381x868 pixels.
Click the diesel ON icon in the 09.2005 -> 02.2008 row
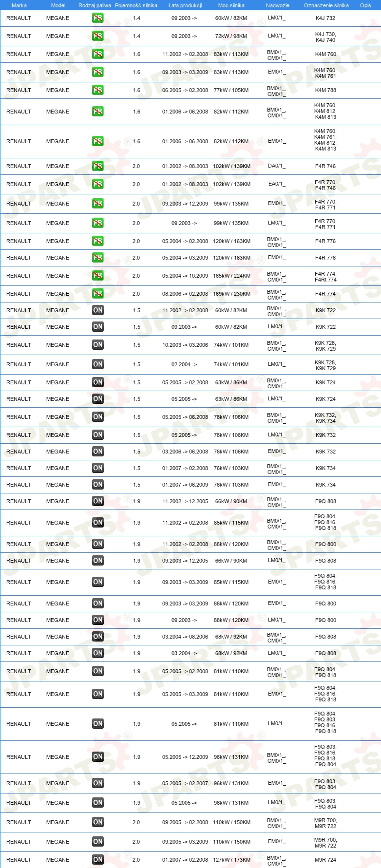(98, 822)
